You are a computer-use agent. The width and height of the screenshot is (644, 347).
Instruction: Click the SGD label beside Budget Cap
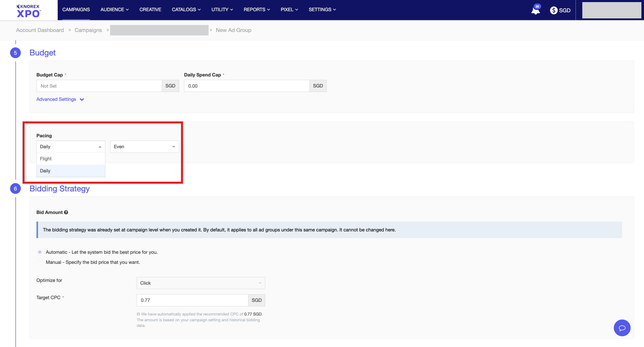170,86
